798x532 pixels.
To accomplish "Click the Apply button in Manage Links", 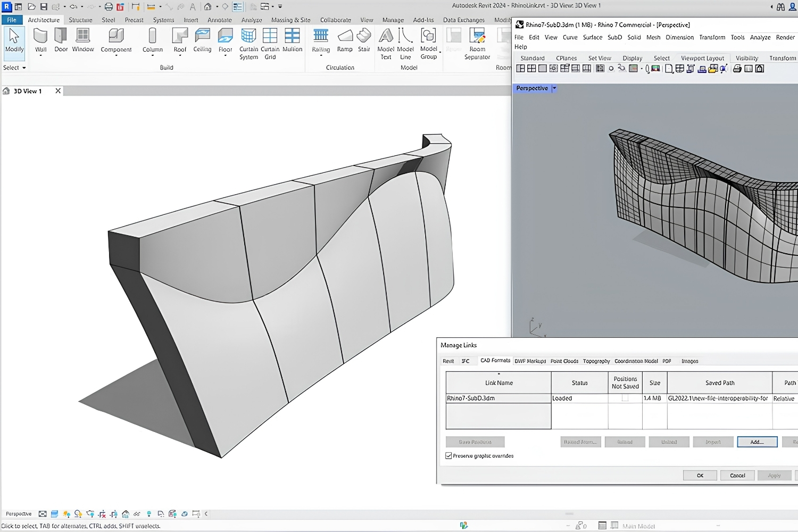I will pyautogui.click(x=774, y=475).
